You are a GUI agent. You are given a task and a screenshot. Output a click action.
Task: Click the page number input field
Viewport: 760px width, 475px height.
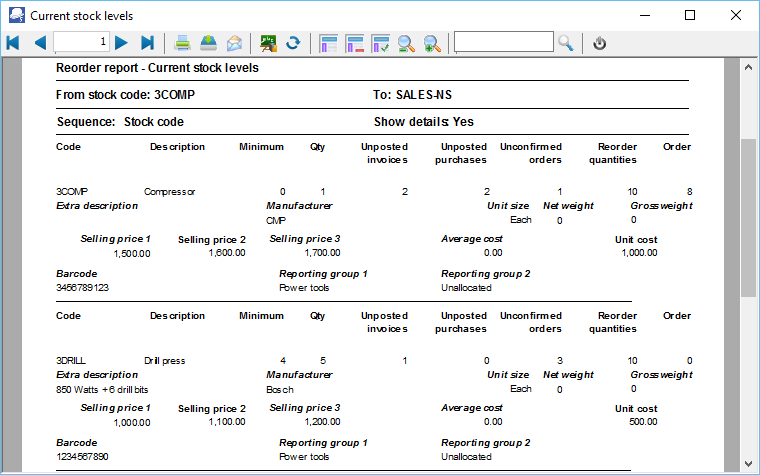(x=81, y=42)
